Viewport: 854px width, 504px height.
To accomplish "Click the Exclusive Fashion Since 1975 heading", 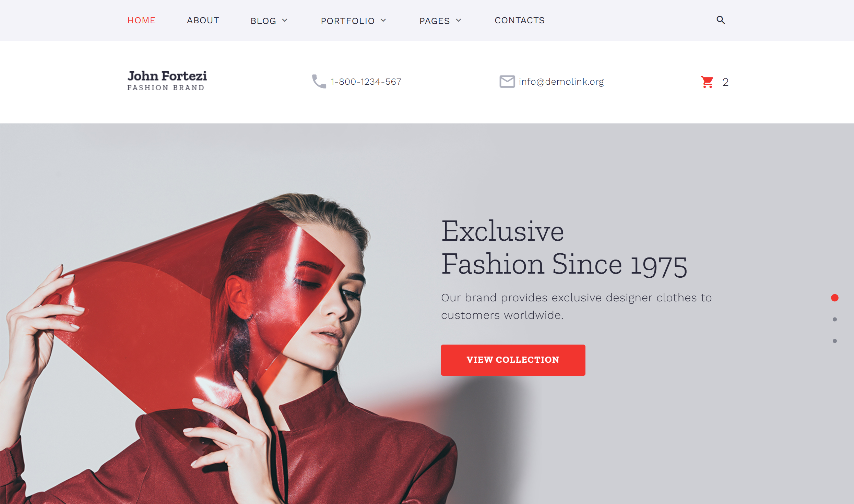I will click(564, 248).
